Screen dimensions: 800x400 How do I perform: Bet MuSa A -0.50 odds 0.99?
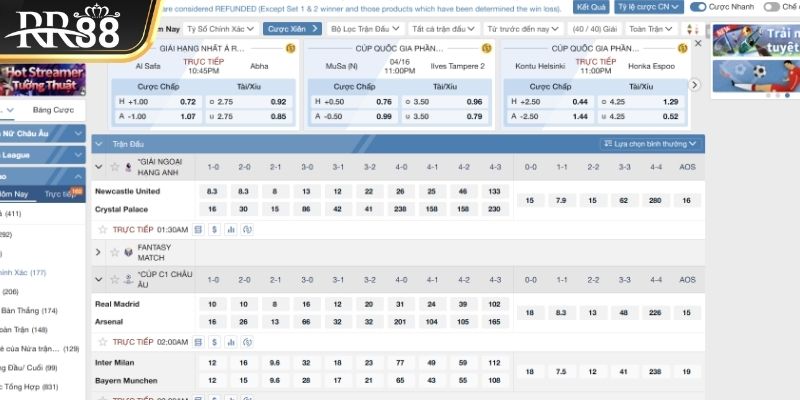(353, 116)
